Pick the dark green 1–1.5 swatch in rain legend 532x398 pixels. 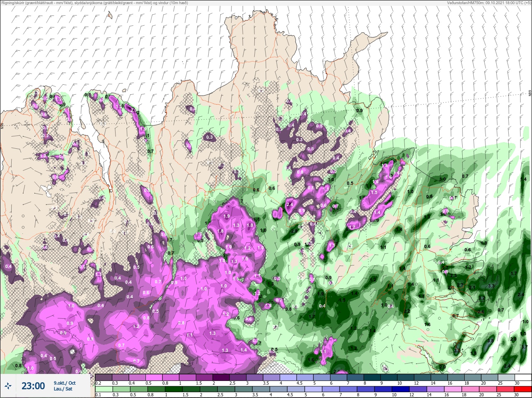tap(174, 389)
